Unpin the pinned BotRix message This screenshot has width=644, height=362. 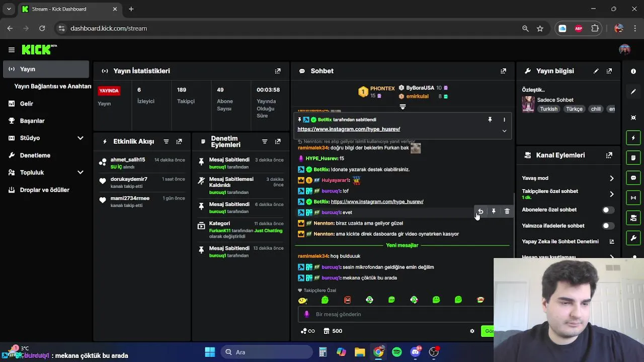pos(490,120)
